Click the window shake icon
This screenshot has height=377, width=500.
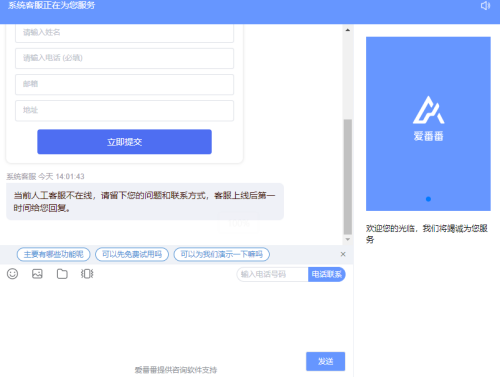click(x=87, y=274)
